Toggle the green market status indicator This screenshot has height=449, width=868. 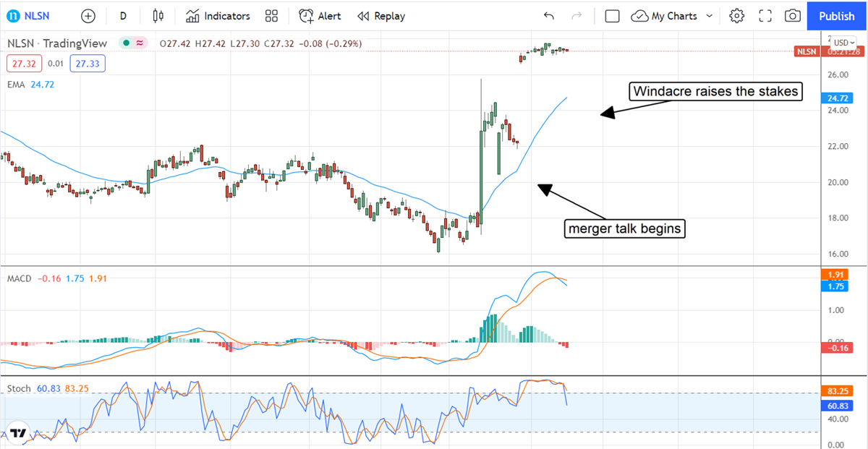tap(126, 43)
